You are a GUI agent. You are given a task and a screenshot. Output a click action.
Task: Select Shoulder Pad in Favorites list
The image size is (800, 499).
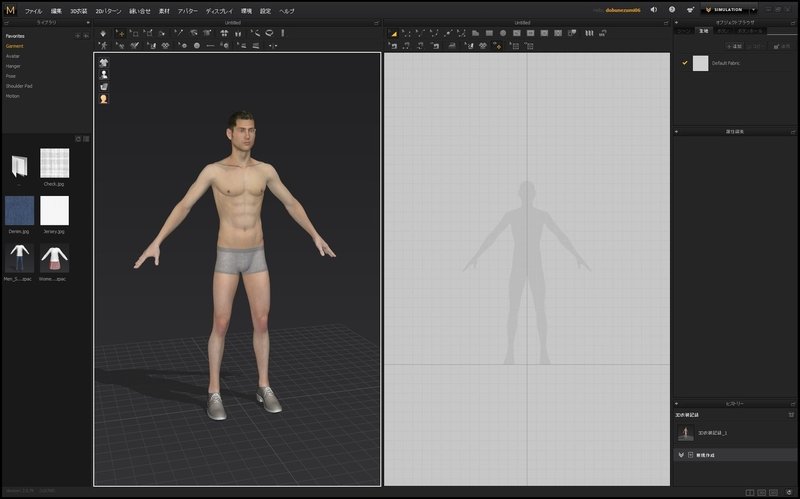(x=19, y=86)
